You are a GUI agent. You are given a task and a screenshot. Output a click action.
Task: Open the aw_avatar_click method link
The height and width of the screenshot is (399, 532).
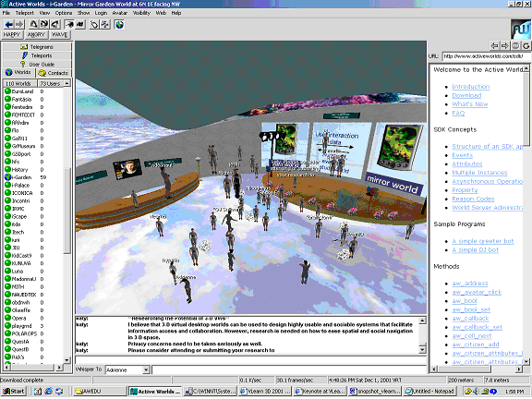(x=477, y=292)
